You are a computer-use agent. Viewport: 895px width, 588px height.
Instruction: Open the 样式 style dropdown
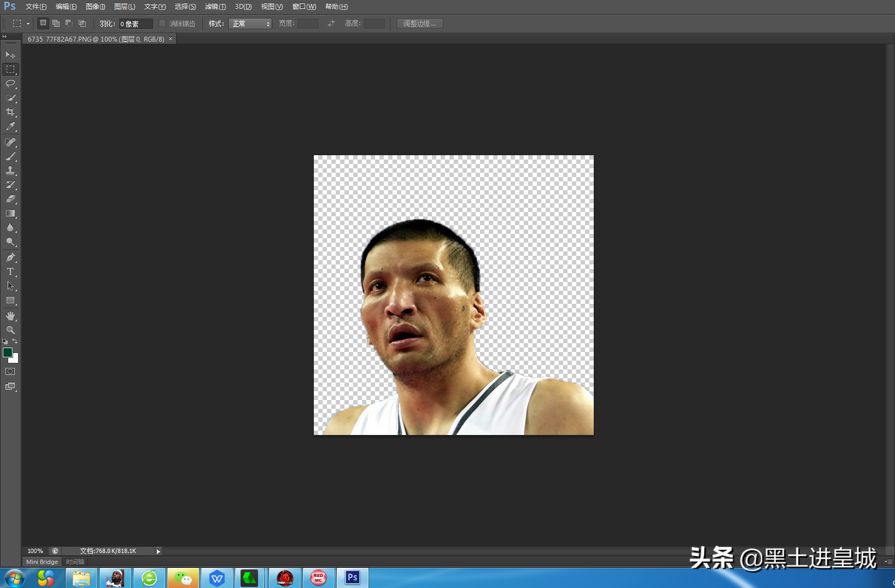click(x=250, y=23)
